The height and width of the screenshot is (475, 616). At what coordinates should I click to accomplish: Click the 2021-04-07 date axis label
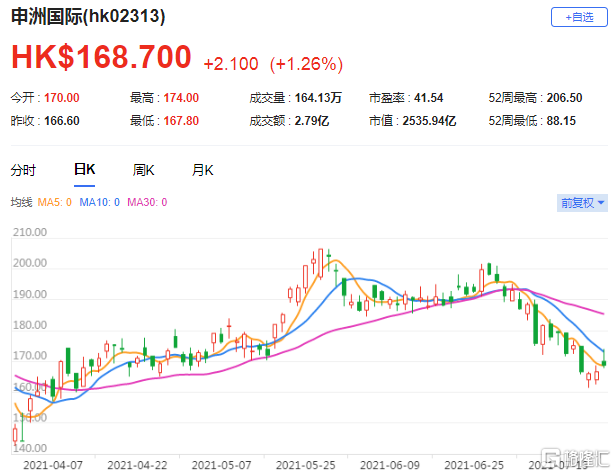(x=53, y=465)
